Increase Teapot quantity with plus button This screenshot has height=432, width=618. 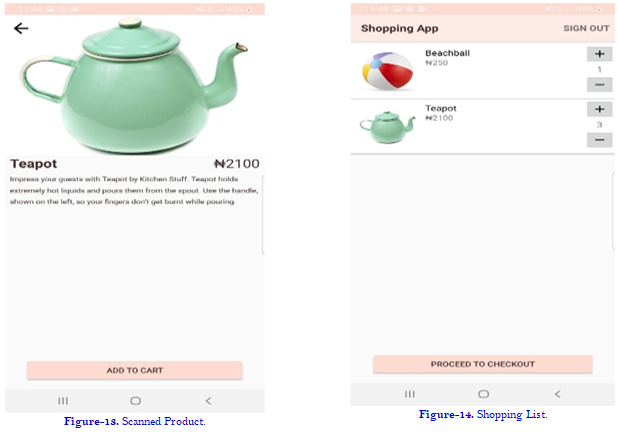(599, 109)
